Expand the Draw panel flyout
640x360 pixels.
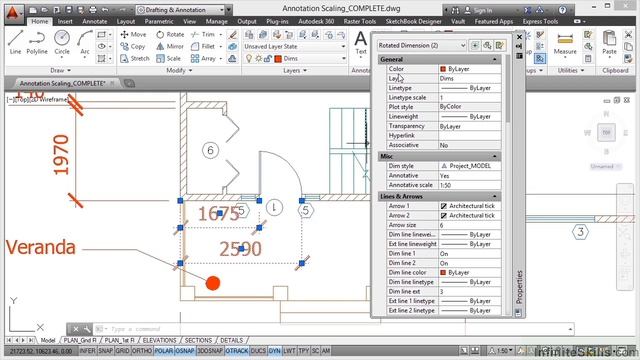[60, 71]
